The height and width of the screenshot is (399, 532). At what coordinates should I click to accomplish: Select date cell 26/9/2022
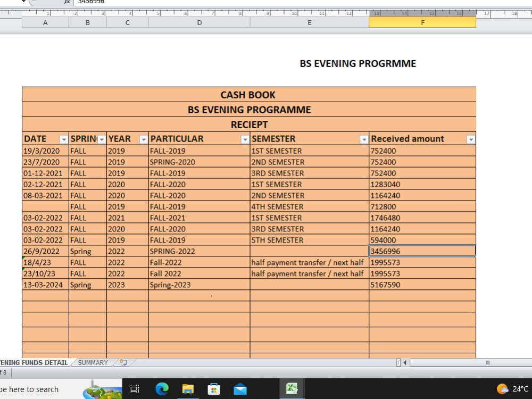(x=45, y=251)
